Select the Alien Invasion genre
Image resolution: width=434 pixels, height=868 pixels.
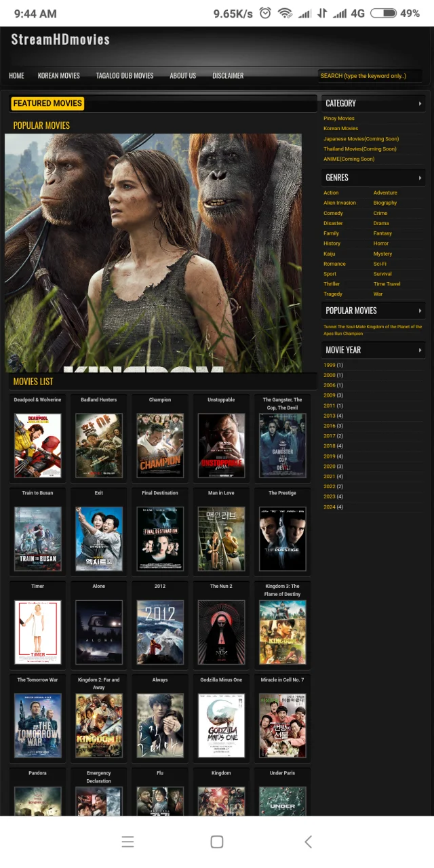click(340, 203)
